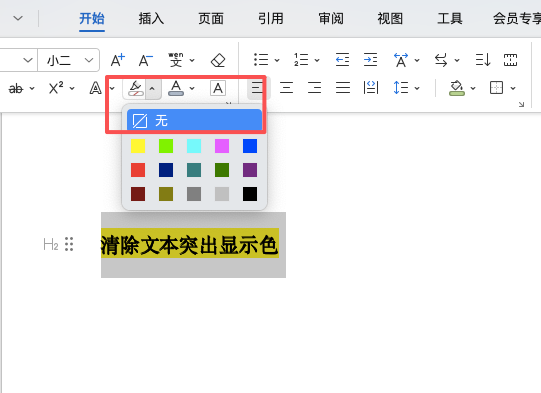Click the text direction swap icon
The width and height of the screenshot is (541, 393).
click(441, 60)
